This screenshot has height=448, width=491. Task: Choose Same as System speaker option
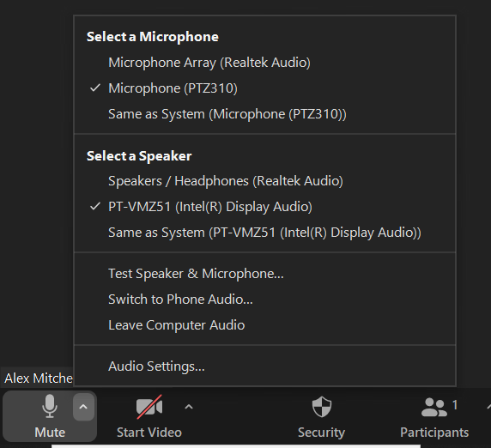pyautogui.click(x=264, y=233)
